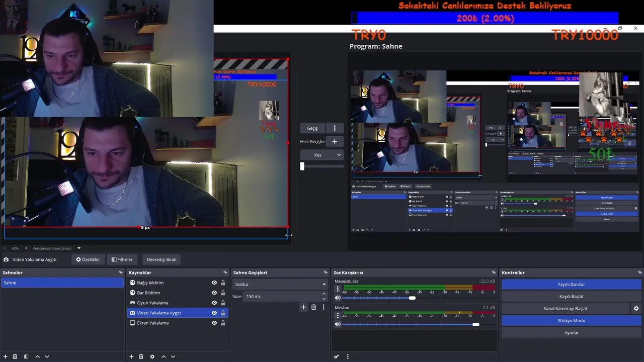Open virtual camera settings gear
644x362 pixels.
[x=636, y=308]
